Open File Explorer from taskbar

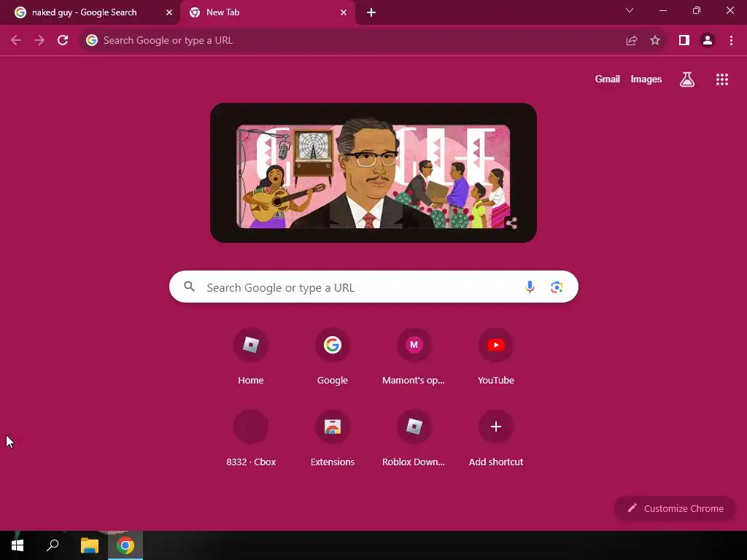(89, 545)
